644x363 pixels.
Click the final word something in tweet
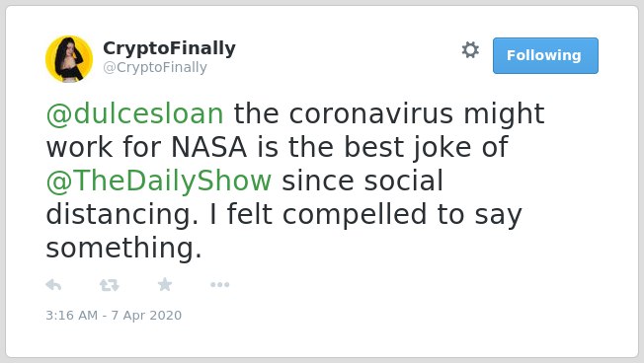pyautogui.click(x=123, y=249)
